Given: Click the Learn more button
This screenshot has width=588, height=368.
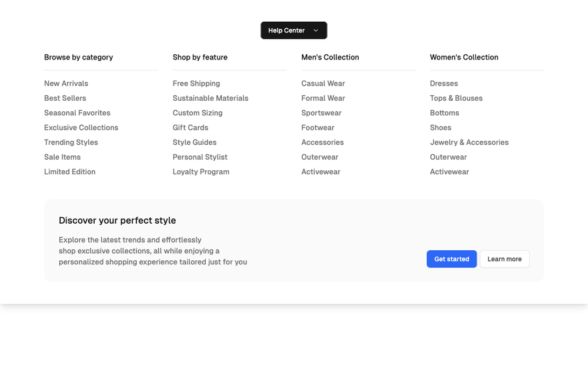Looking at the screenshot, I should [505, 259].
